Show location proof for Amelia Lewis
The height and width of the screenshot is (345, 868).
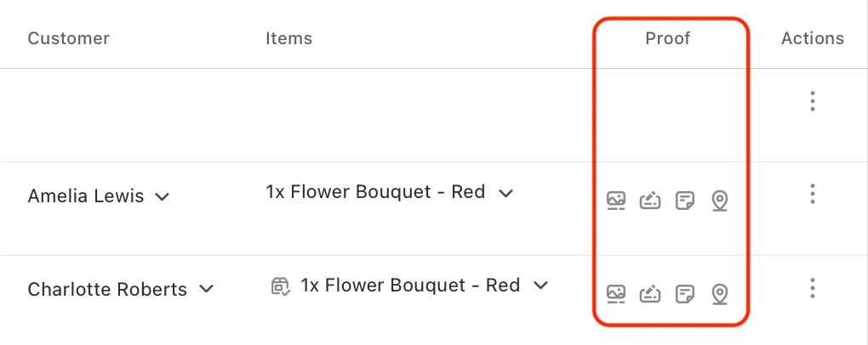point(719,201)
